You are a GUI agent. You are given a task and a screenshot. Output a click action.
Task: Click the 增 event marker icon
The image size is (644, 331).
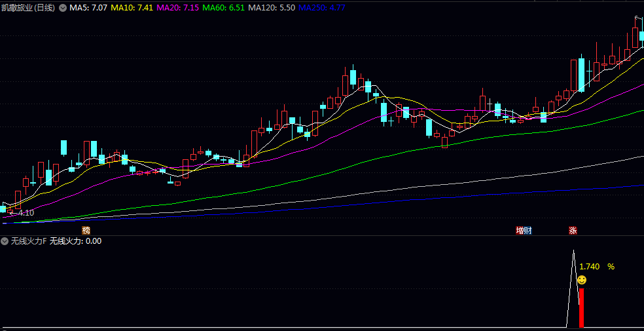point(520,230)
